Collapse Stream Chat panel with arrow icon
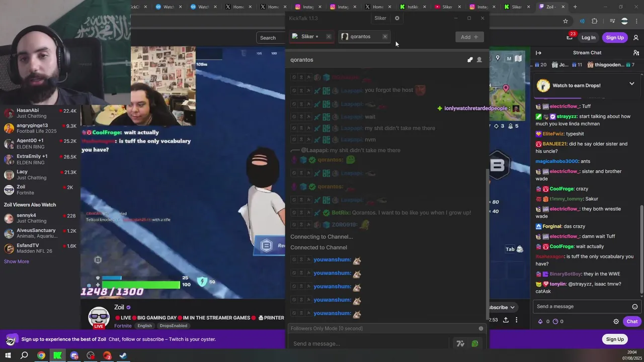644x362 pixels. click(x=538, y=53)
